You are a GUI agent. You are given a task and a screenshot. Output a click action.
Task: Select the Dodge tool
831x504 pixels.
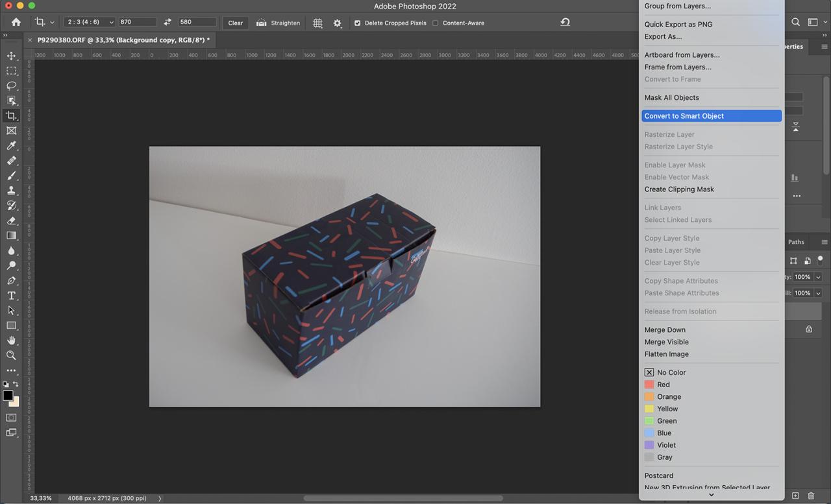click(x=11, y=265)
